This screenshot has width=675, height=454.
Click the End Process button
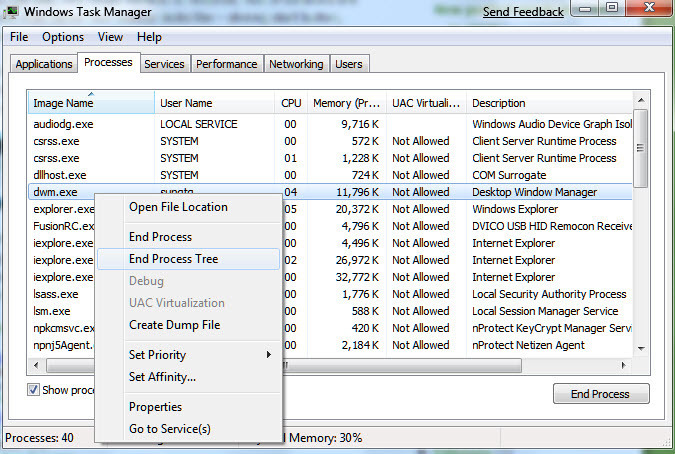(601, 394)
